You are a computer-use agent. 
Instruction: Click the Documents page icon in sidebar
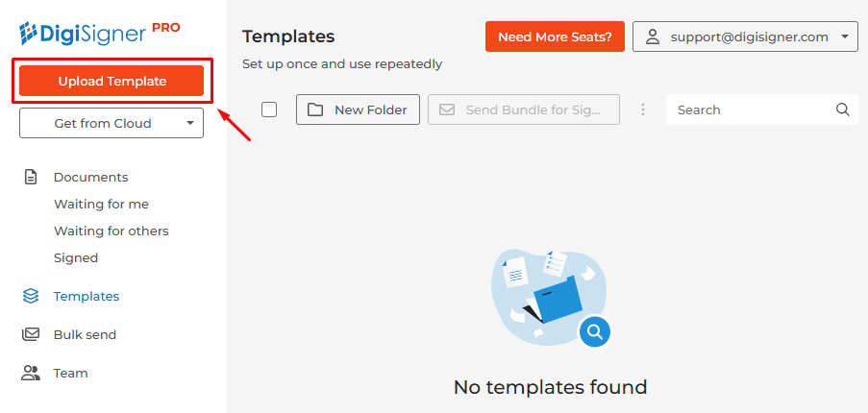tap(31, 177)
